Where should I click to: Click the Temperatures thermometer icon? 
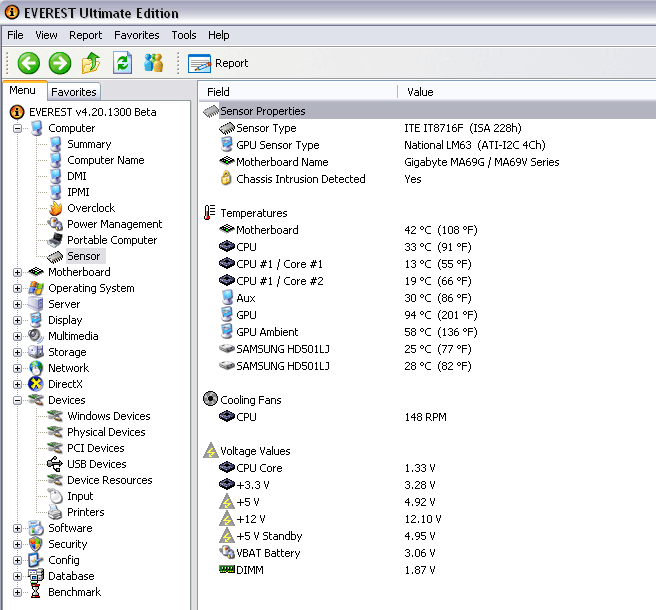point(209,213)
